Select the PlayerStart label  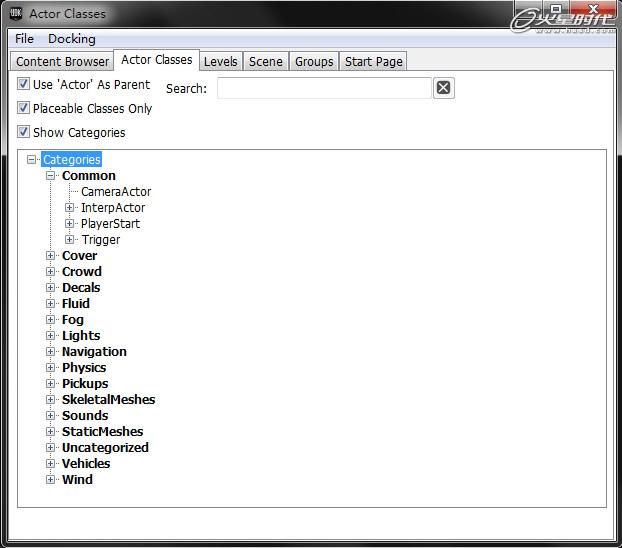(110, 223)
